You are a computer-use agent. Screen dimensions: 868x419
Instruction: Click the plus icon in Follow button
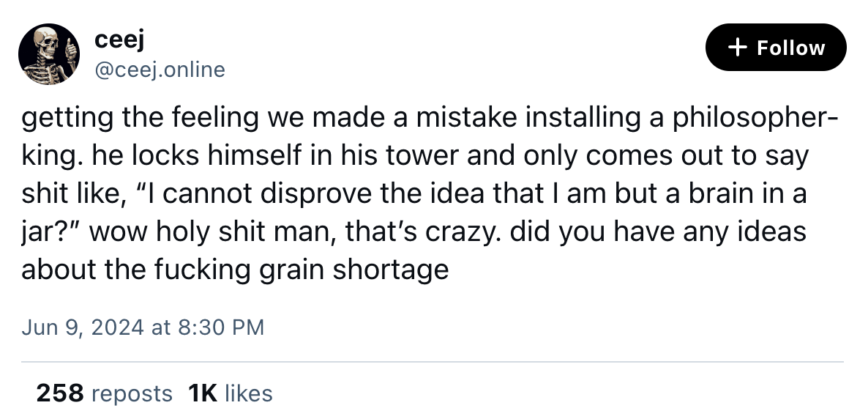pos(739,48)
